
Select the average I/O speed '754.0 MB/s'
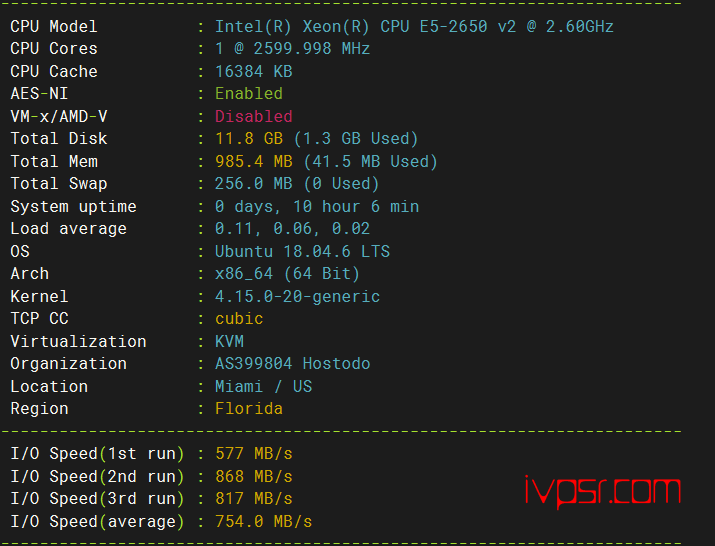tap(263, 521)
